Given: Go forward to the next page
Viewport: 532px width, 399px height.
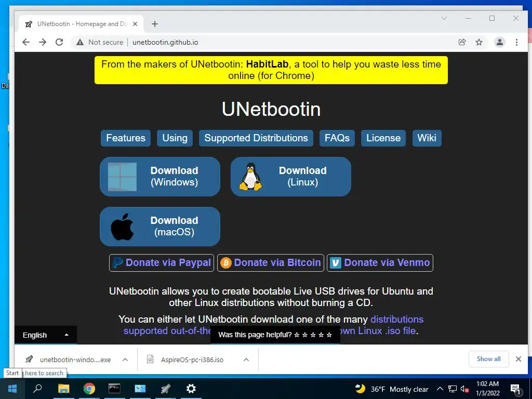Looking at the screenshot, I should coord(43,42).
